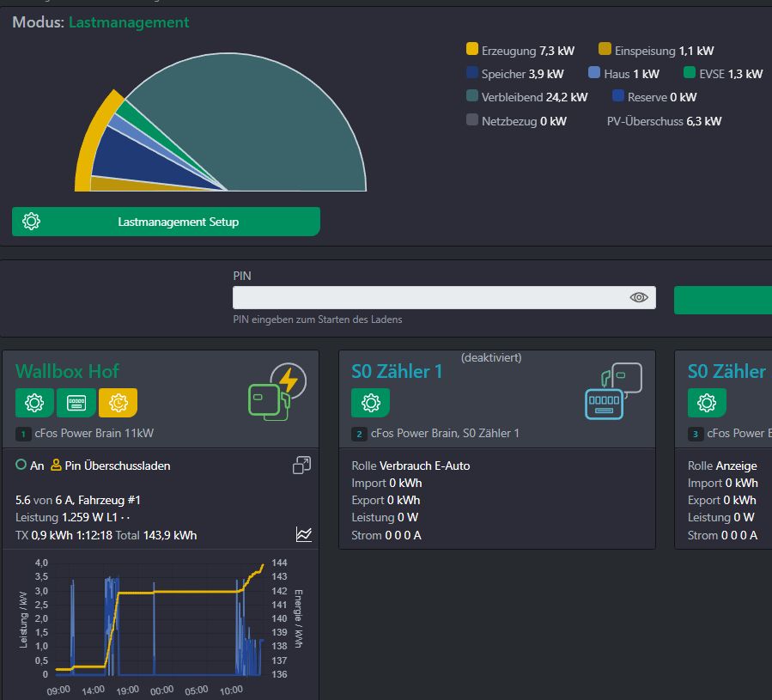Click device number 3 badge

[x=696, y=434]
